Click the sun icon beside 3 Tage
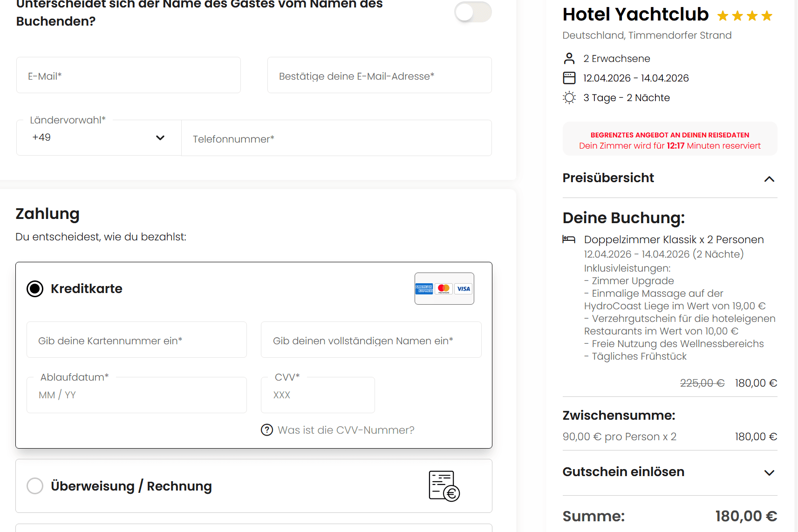798x532 pixels. tap(569, 98)
